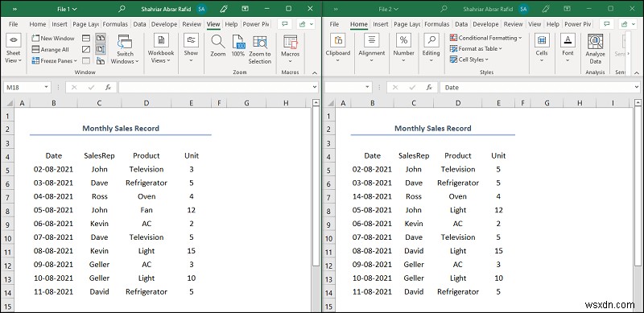
Task: Open Clipboard group in File 2
Action: [337, 48]
